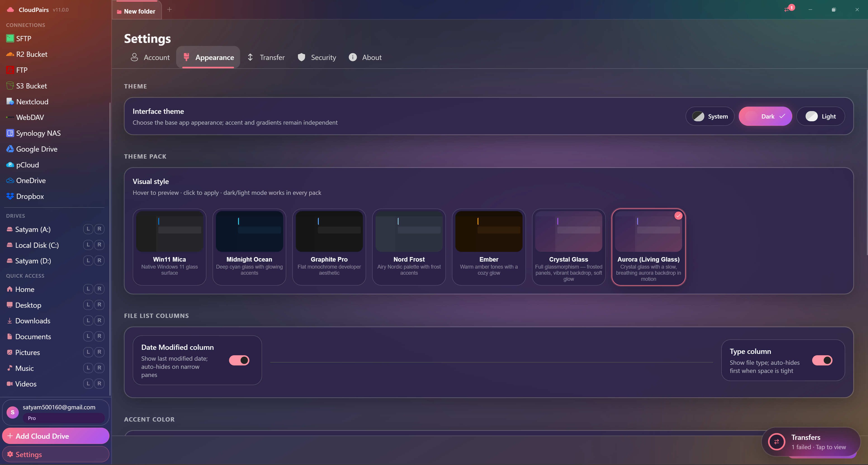Apply the Nord Frost theme pack

[409, 247]
